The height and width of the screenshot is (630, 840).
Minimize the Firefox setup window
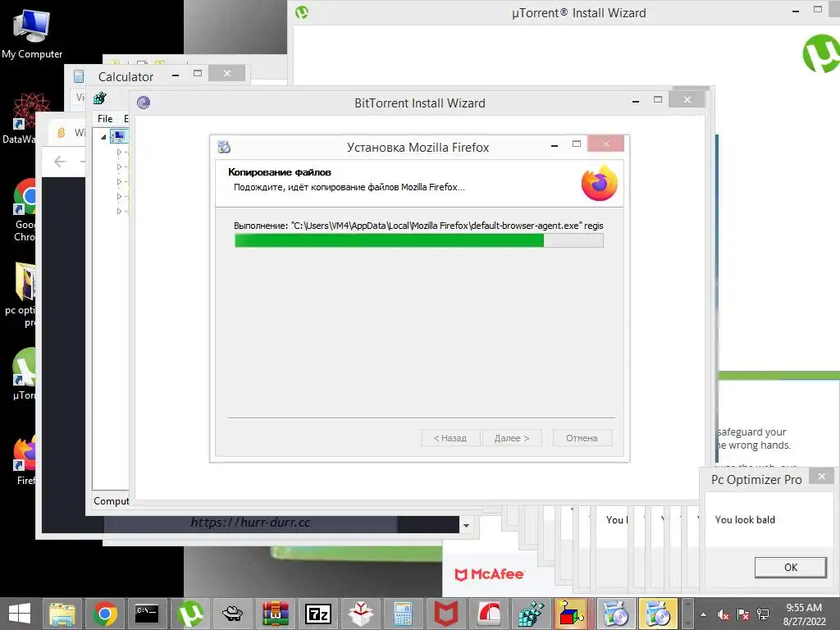(555, 144)
